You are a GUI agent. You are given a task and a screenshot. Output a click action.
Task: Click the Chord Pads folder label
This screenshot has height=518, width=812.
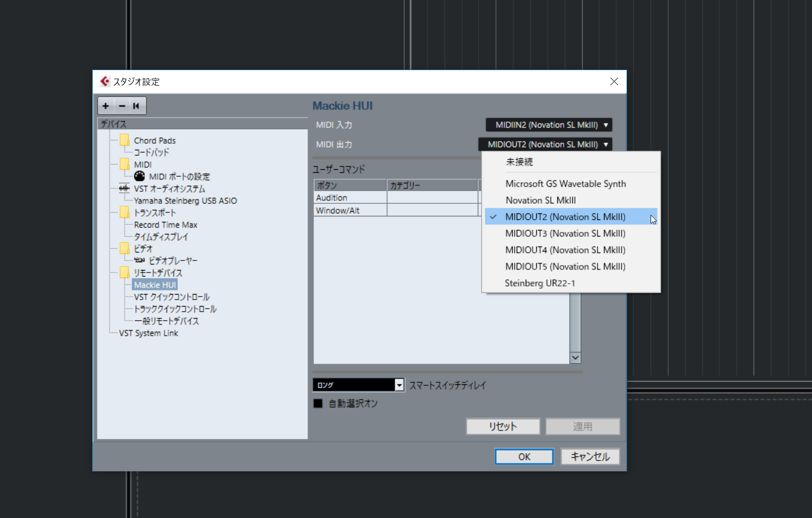tap(155, 140)
